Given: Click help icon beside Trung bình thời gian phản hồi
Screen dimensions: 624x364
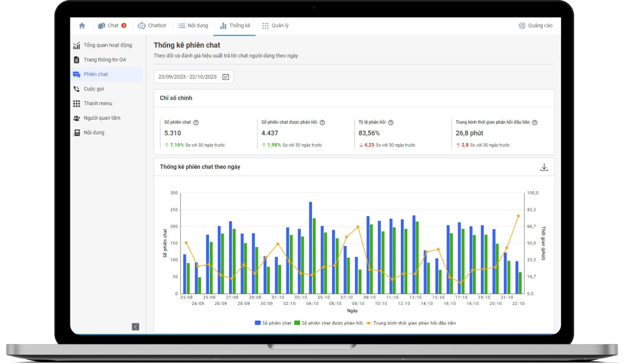Looking at the screenshot, I should (535, 122).
